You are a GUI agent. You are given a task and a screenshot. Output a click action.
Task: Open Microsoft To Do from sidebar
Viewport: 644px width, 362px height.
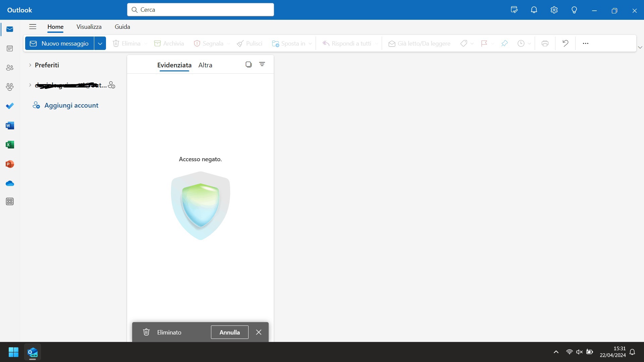pos(10,106)
